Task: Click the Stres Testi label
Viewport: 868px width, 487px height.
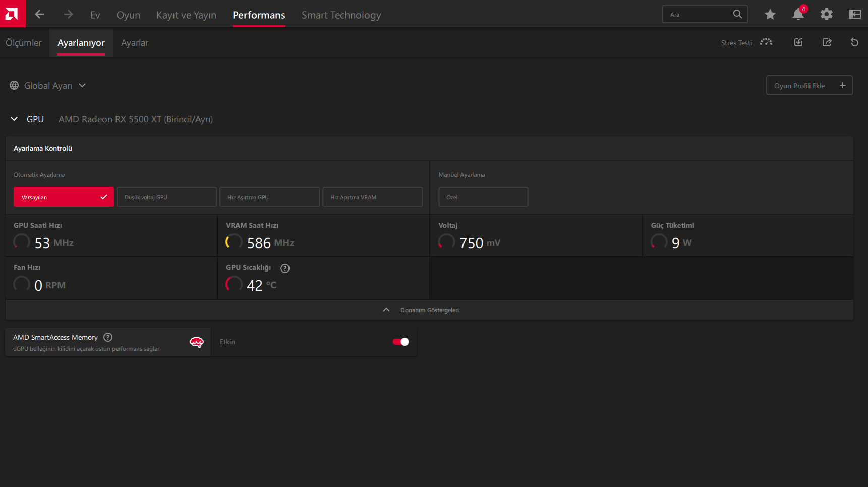Action: tap(736, 43)
